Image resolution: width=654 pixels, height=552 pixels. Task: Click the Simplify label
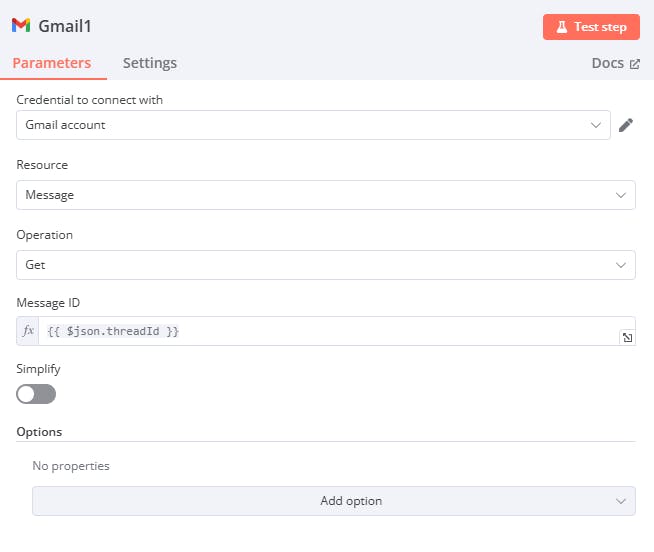click(40, 369)
